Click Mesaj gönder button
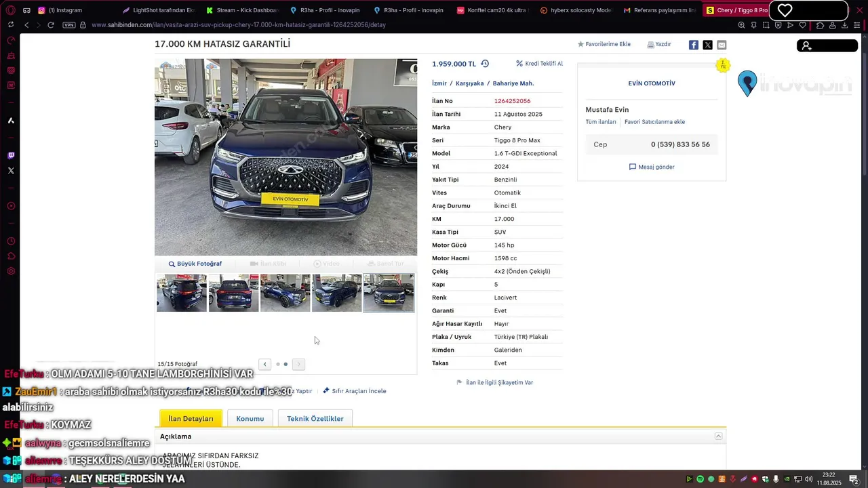 (652, 167)
